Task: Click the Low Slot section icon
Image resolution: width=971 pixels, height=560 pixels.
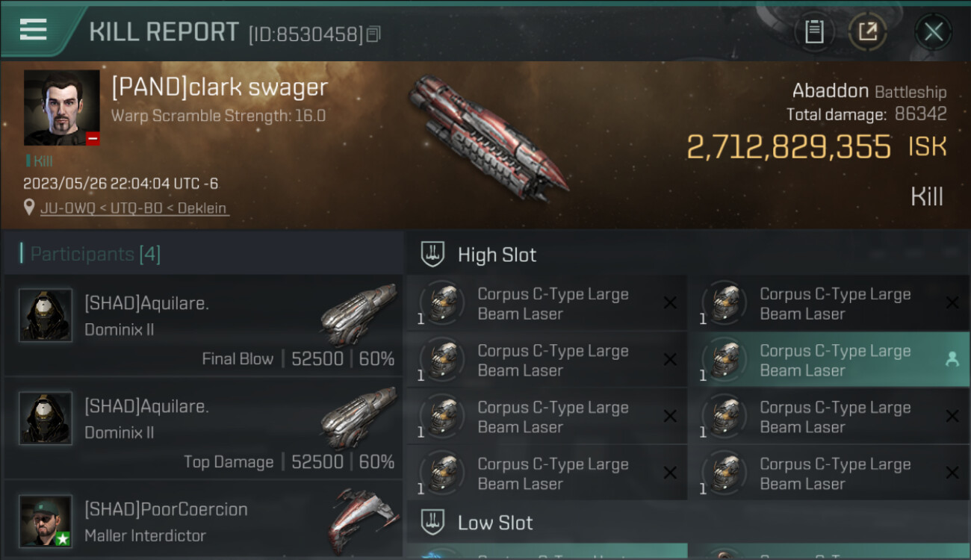Action: 432,522
